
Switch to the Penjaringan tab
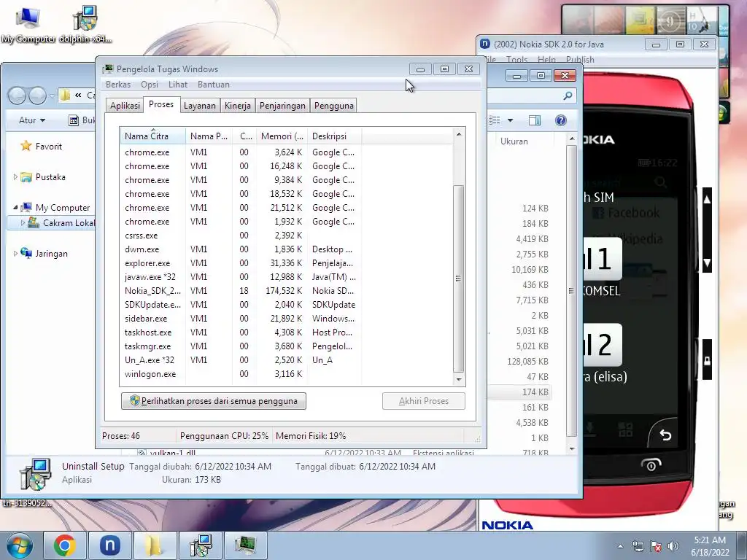click(282, 105)
